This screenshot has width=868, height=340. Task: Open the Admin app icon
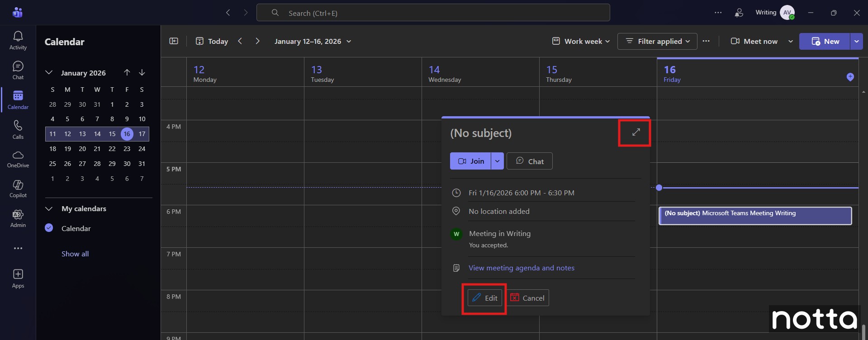[x=18, y=218]
